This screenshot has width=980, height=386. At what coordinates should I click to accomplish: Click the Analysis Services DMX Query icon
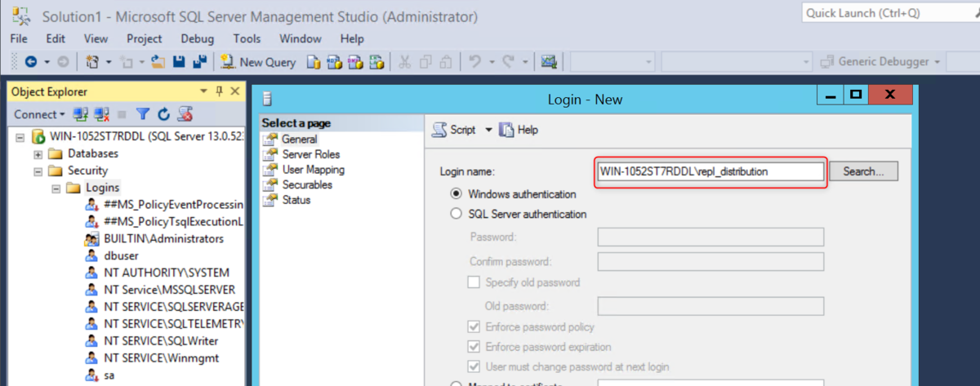pyautogui.click(x=355, y=61)
